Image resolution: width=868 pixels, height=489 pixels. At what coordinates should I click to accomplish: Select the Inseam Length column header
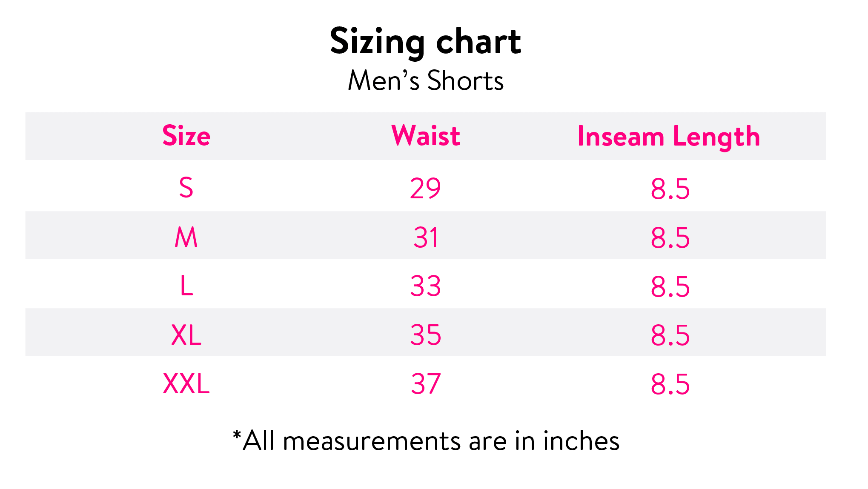[668, 137]
